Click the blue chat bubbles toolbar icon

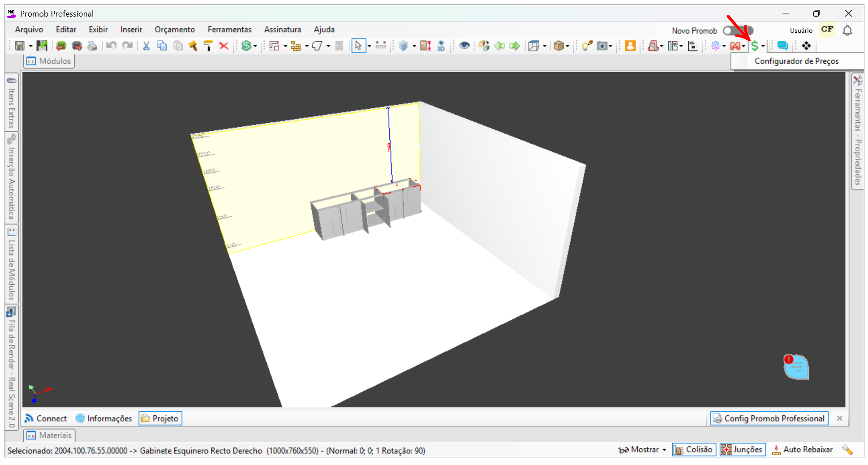782,46
